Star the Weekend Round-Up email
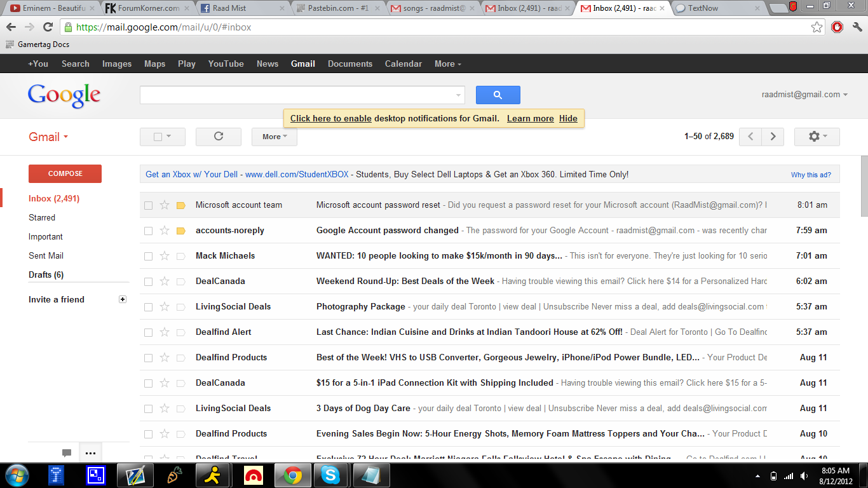This screenshot has width=868, height=488. tap(165, 281)
